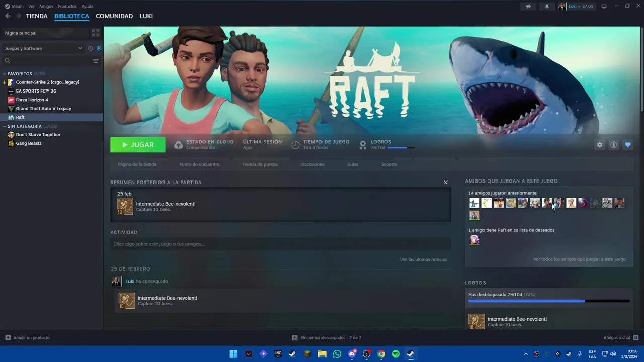Go forward with the right arrow
Image resolution: width=644 pixels, height=362 pixels.
tap(18, 16)
